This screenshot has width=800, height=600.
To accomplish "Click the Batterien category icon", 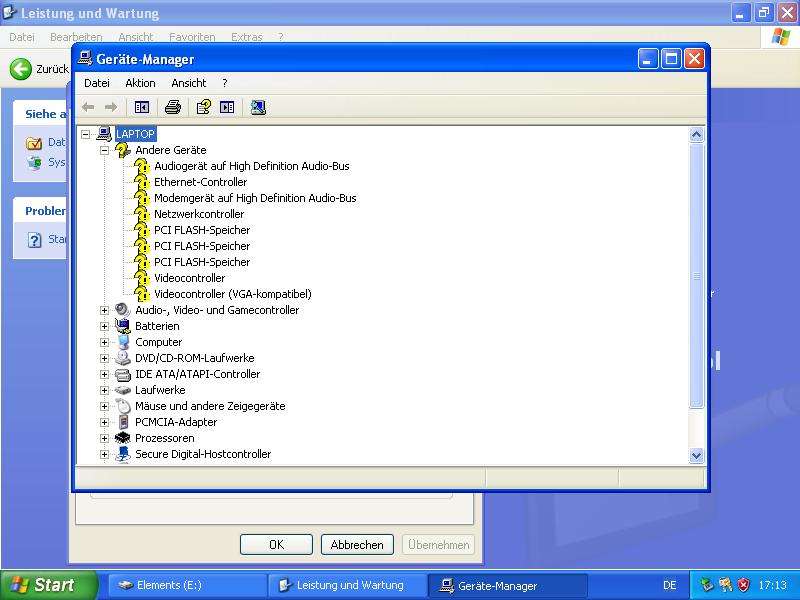I will pyautogui.click(x=123, y=326).
